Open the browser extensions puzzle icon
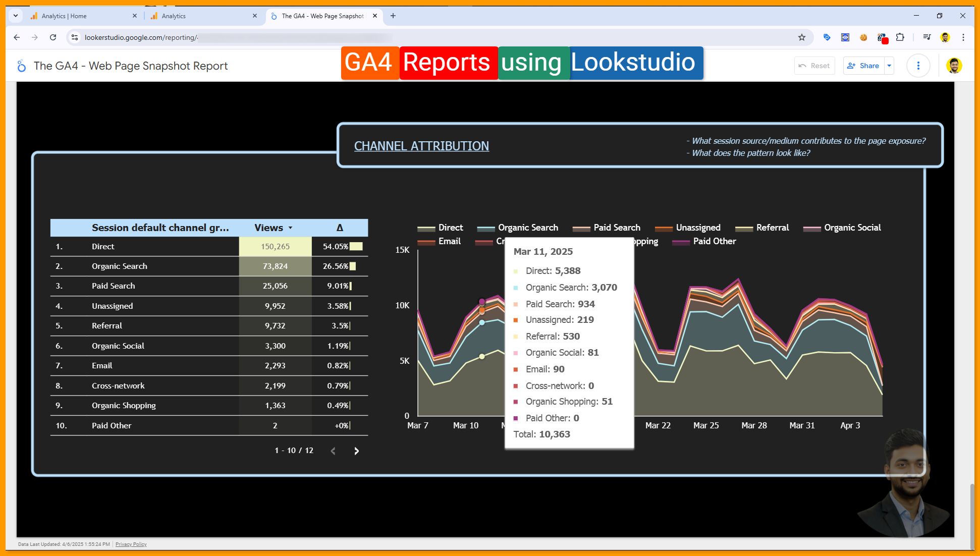The height and width of the screenshot is (556, 980). 900,37
